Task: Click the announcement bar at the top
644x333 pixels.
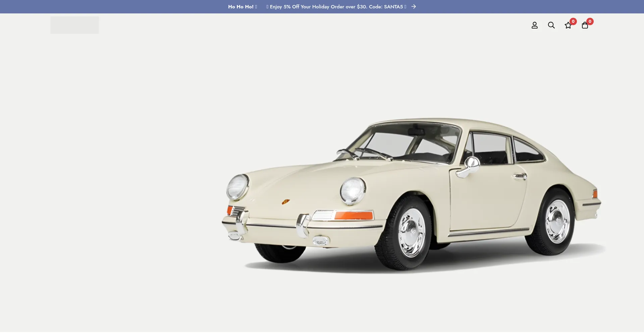Action: [322, 6]
